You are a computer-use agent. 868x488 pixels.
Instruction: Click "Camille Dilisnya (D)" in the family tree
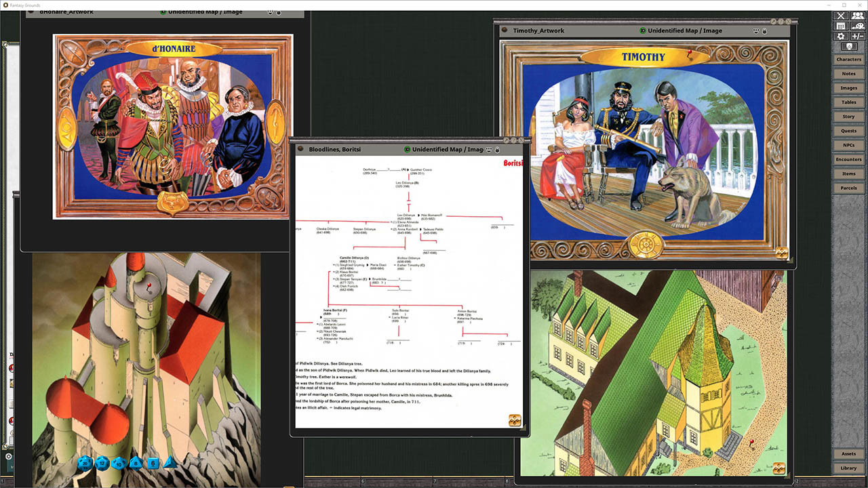tap(354, 258)
